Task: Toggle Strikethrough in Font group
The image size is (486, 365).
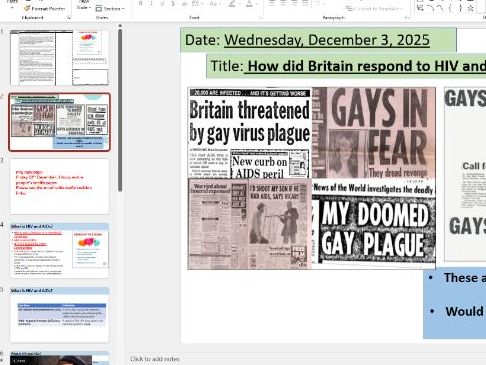Action: [x=184, y=4]
